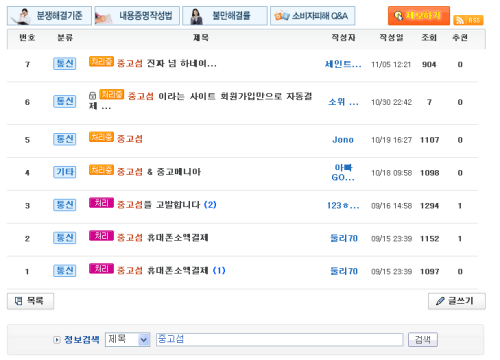The height and width of the screenshot is (360, 500).
Task: Click the 처리중 status badge in row 6
Action: pyautogui.click(x=112, y=94)
